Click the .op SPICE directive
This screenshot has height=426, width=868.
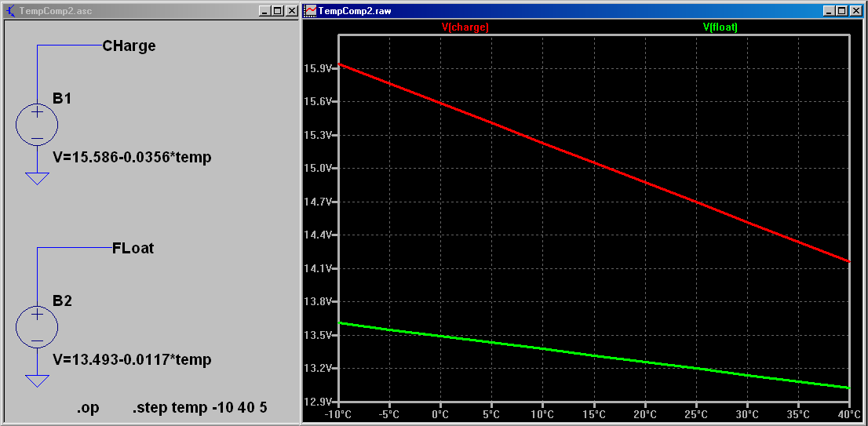pos(87,408)
